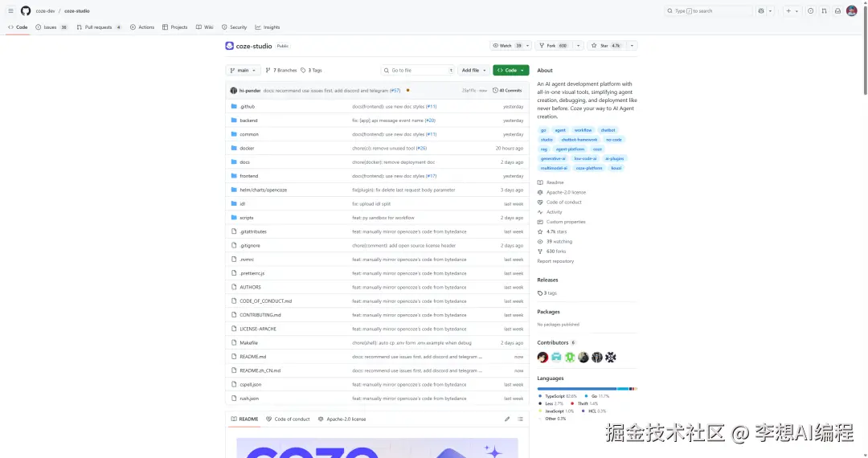Open README outline list icon
The height and width of the screenshot is (458, 868).
(x=520, y=419)
